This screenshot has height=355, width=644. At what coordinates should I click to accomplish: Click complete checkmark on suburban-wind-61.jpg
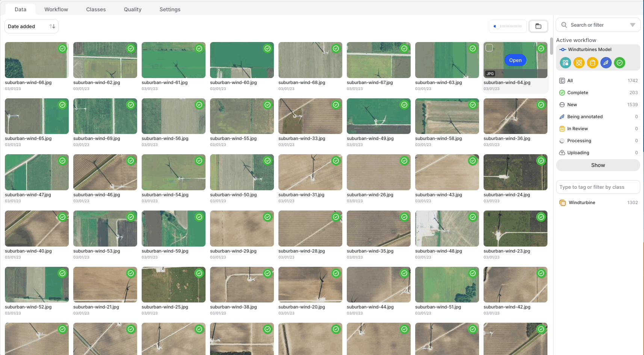point(199,48)
